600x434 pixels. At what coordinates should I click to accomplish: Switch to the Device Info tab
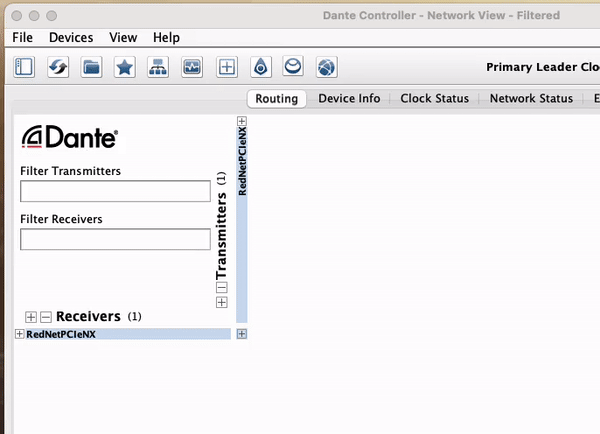coord(349,99)
